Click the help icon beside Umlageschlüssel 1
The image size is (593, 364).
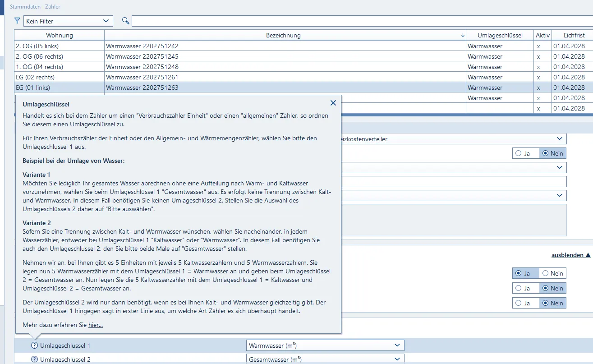coord(34,346)
